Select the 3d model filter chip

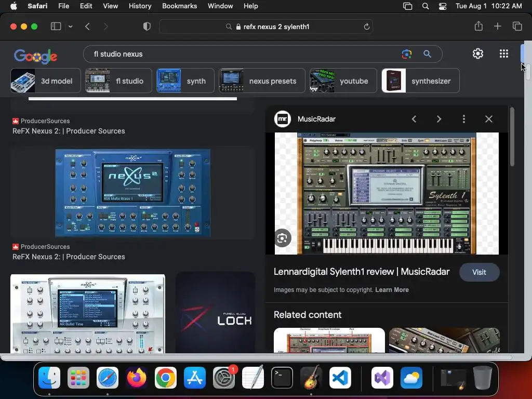[x=46, y=81]
